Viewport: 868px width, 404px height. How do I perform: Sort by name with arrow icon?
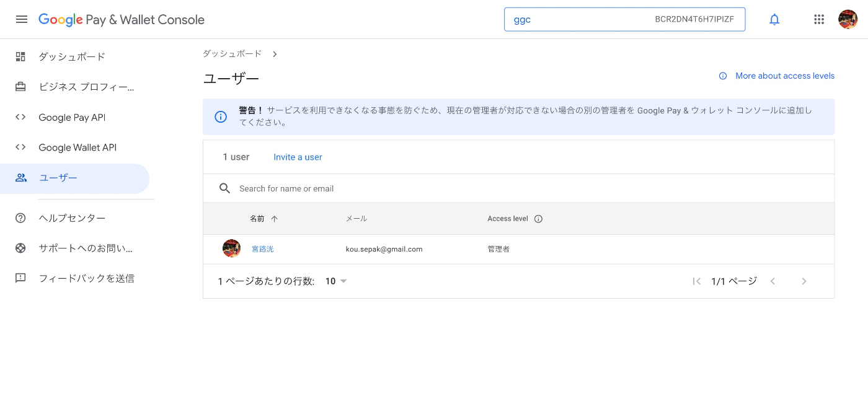[x=275, y=219]
